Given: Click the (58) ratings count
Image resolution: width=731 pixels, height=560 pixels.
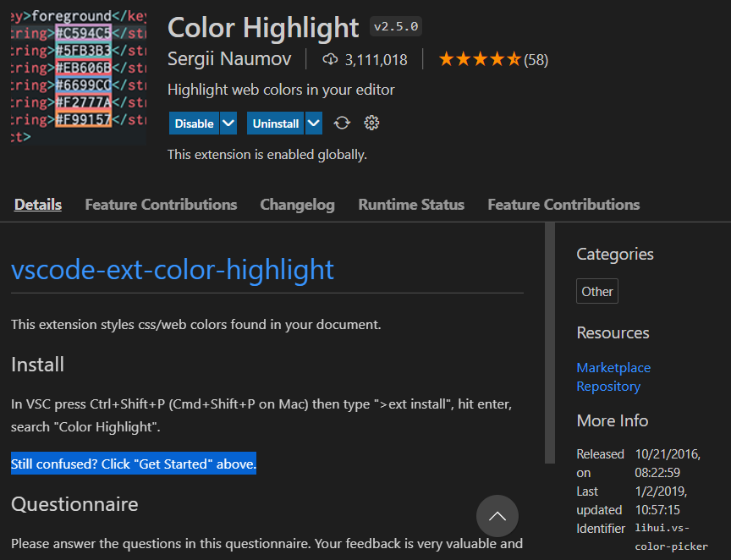Looking at the screenshot, I should [x=538, y=59].
